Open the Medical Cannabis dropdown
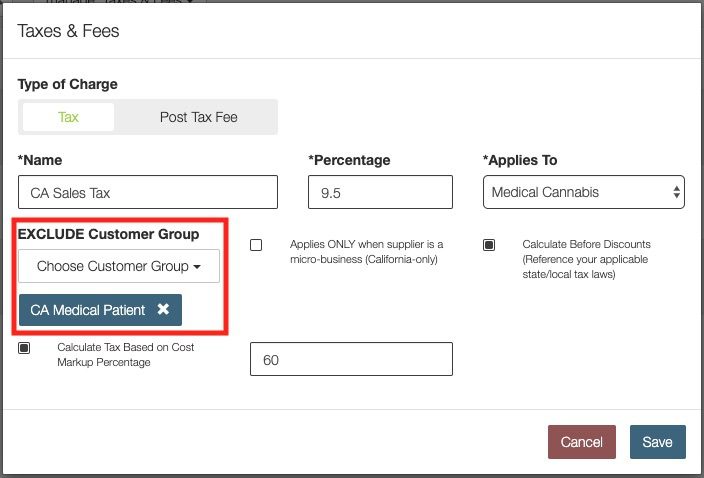704x478 pixels. (583, 192)
